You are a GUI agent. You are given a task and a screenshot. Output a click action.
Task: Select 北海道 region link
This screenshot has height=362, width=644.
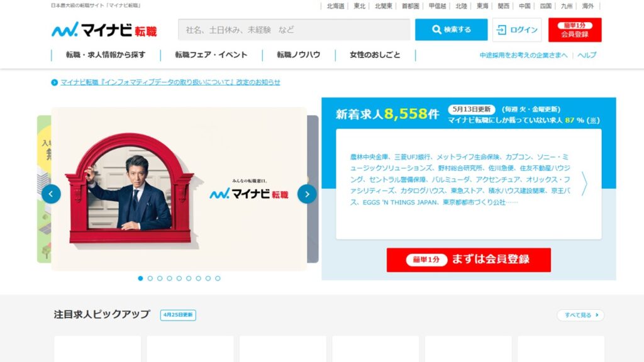336,6
